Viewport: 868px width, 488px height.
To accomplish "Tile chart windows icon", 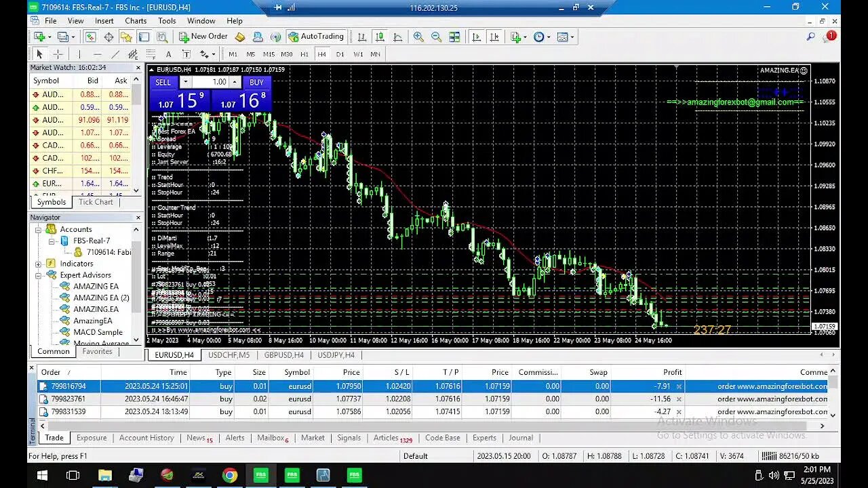I will [x=454, y=37].
